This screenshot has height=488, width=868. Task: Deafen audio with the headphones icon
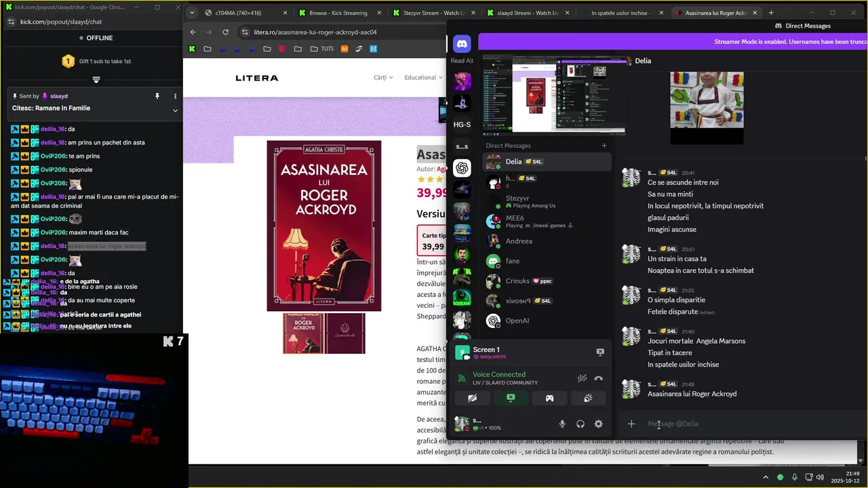point(580,424)
